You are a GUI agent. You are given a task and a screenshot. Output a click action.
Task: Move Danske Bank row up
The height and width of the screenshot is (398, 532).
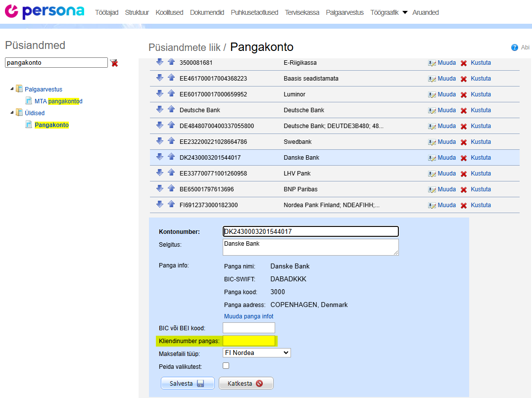171,157
